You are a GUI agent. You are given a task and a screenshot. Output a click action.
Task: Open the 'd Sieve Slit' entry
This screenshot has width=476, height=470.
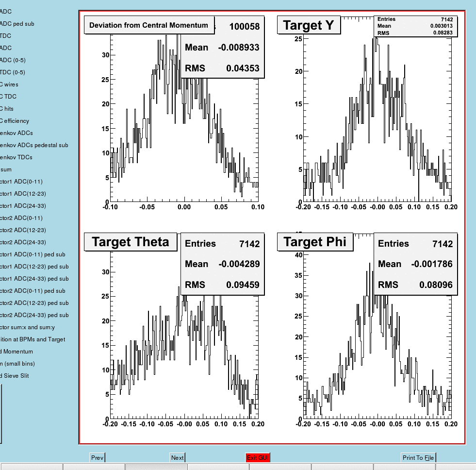[x=14, y=376]
